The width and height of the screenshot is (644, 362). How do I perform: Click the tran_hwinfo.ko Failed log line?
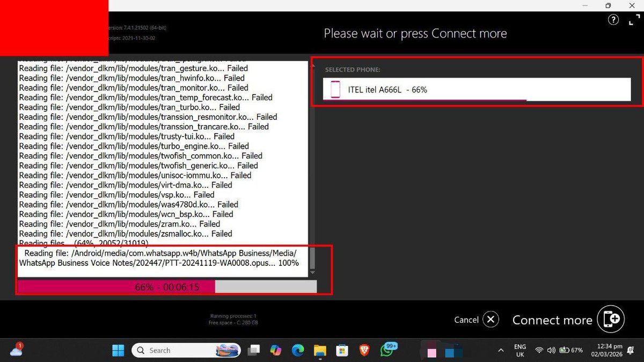tap(132, 78)
